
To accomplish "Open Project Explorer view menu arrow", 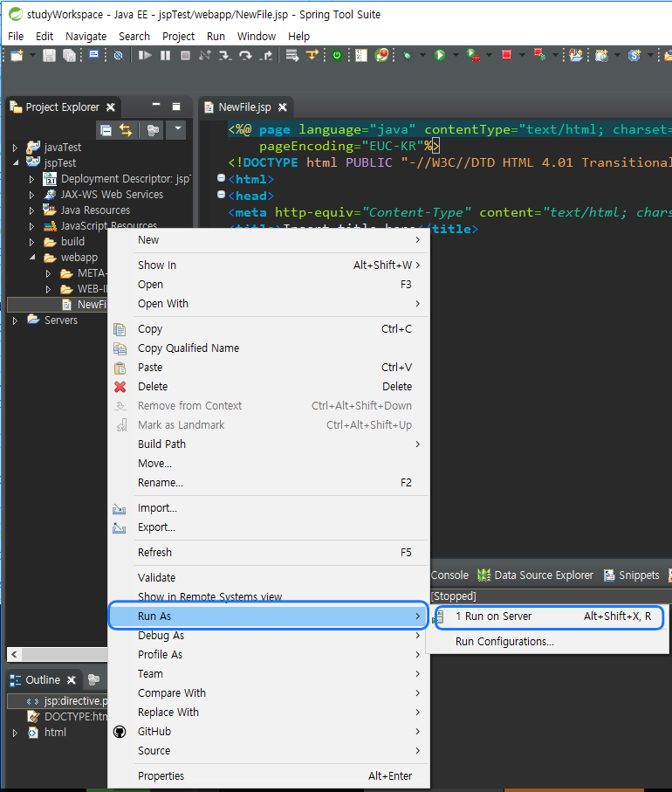I will [178, 129].
